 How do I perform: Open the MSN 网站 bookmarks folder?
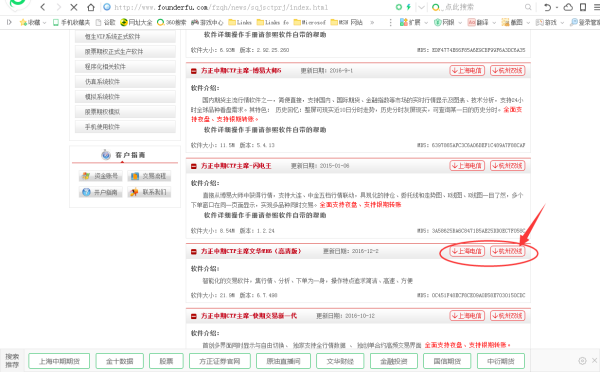[347, 23]
